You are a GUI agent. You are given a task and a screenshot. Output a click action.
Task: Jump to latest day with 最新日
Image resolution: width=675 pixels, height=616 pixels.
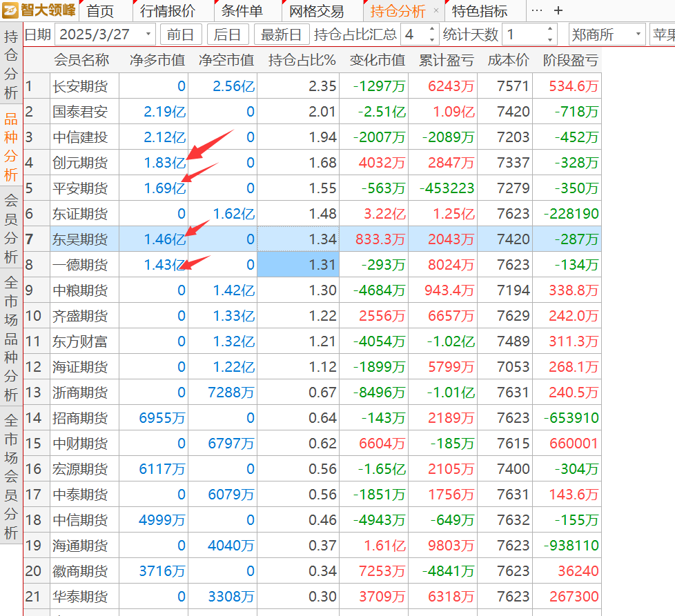[x=281, y=34]
